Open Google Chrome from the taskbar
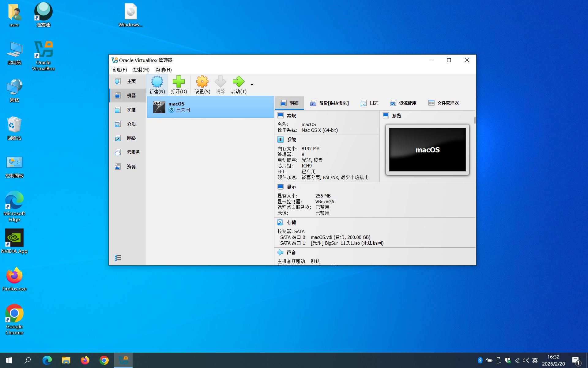Viewport: 588px width, 368px height. click(x=104, y=360)
